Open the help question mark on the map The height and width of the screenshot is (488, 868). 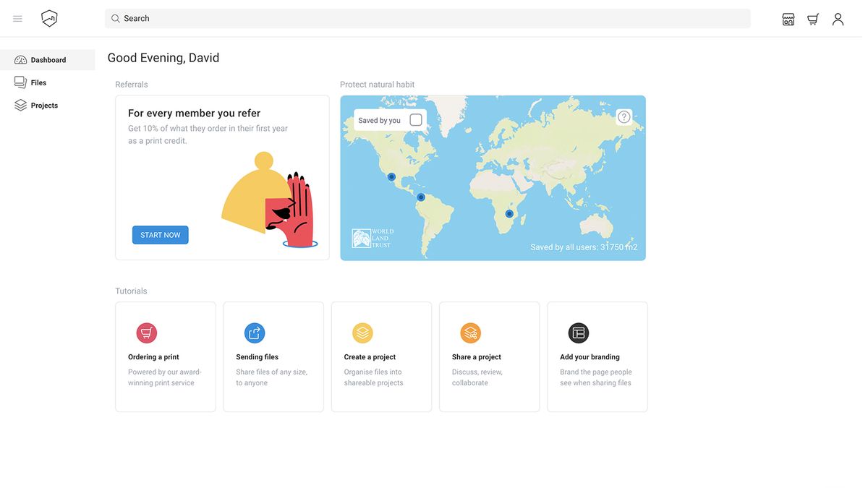[623, 116]
